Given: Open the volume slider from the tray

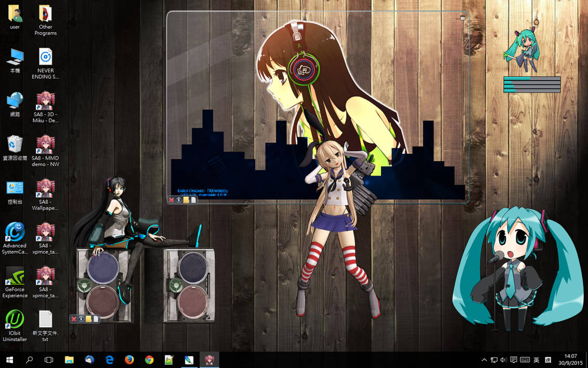Looking at the screenshot, I should point(503,360).
